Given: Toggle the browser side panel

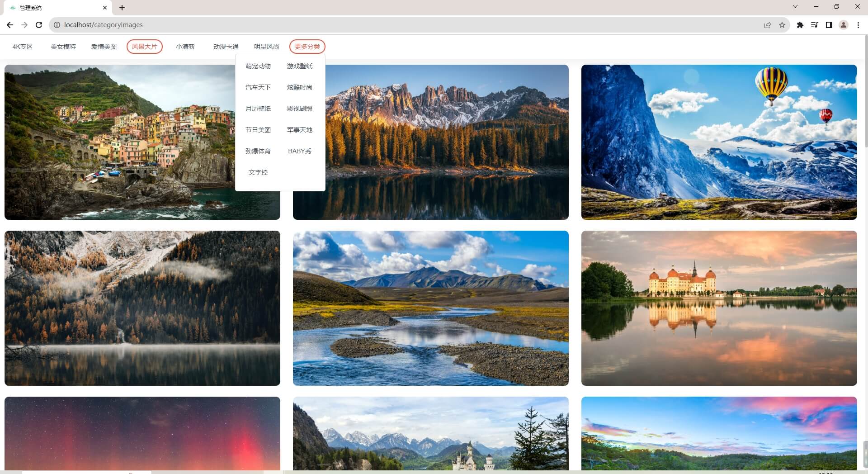Looking at the screenshot, I should 829,25.
